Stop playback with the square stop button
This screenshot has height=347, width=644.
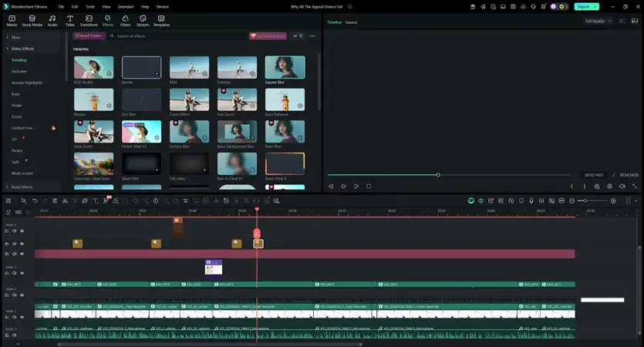[369, 186]
